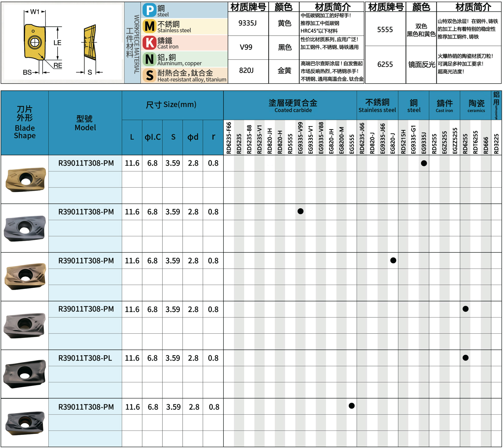The width and height of the screenshot is (503, 448).
Task: Click the yellow M stainless steel icon
Action: pyautogui.click(x=149, y=26)
